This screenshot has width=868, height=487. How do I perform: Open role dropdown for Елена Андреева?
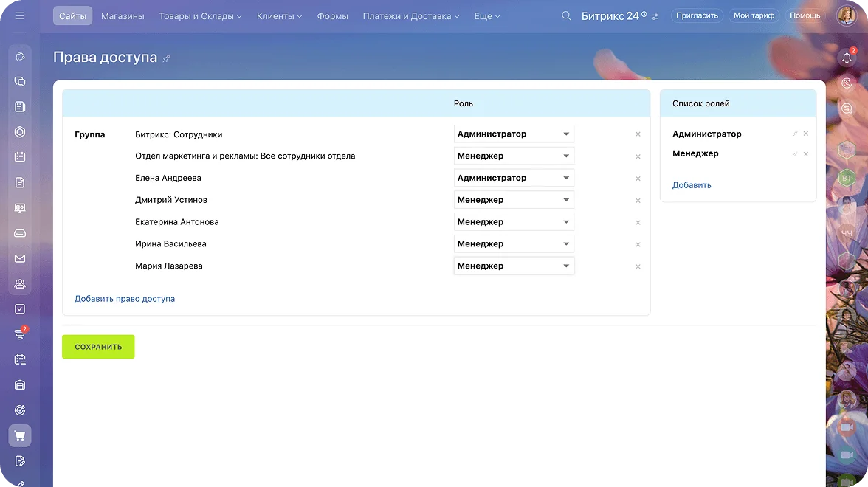coord(514,178)
